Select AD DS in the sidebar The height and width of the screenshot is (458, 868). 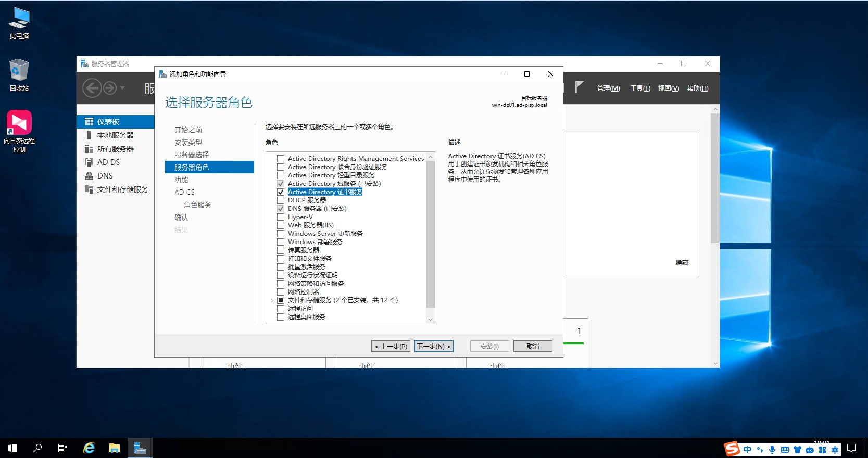(108, 162)
